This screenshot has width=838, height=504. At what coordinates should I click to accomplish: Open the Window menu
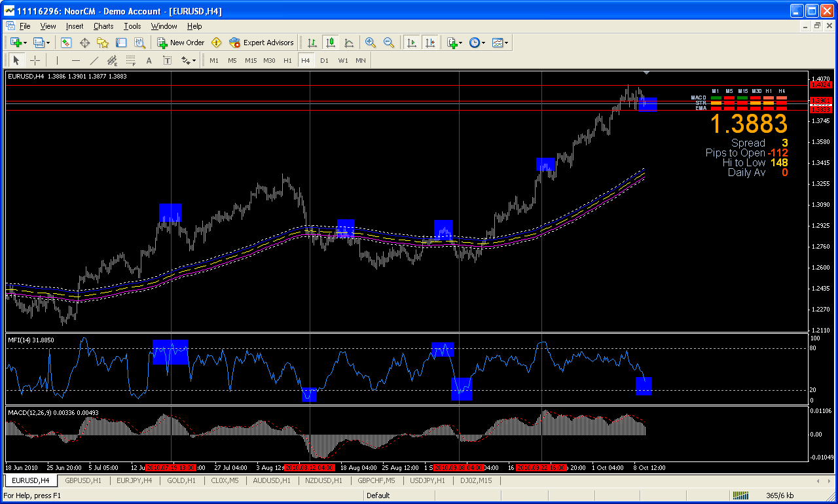tap(164, 26)
